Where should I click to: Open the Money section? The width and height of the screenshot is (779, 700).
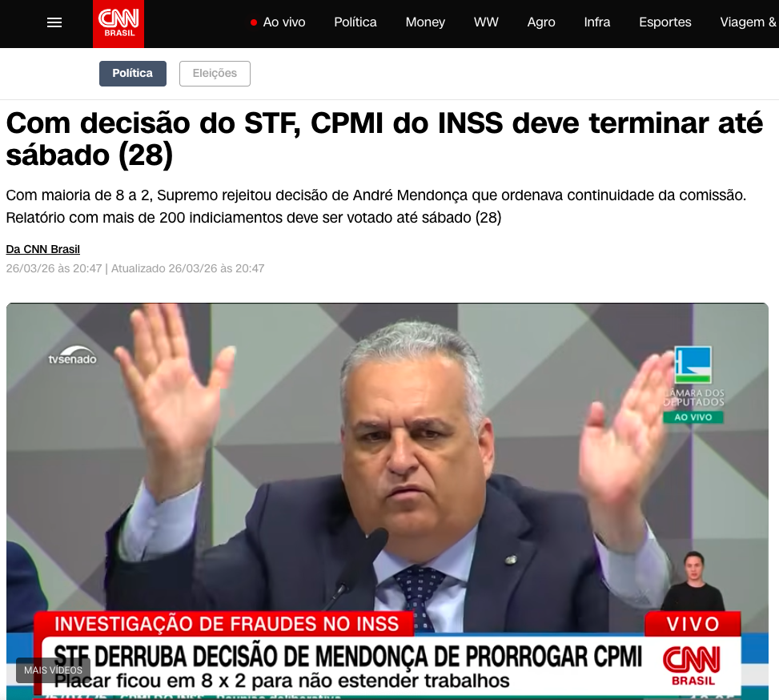425,22
